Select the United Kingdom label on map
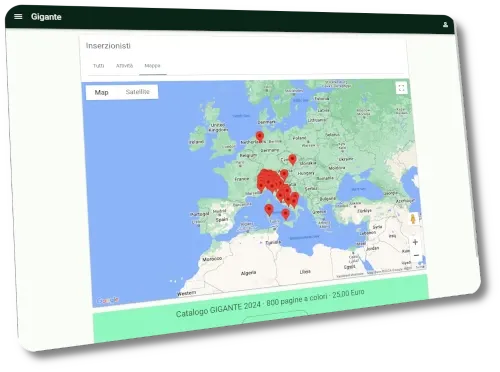The height and width of the screenshot is (372, 500). click(x=218, y=127)
